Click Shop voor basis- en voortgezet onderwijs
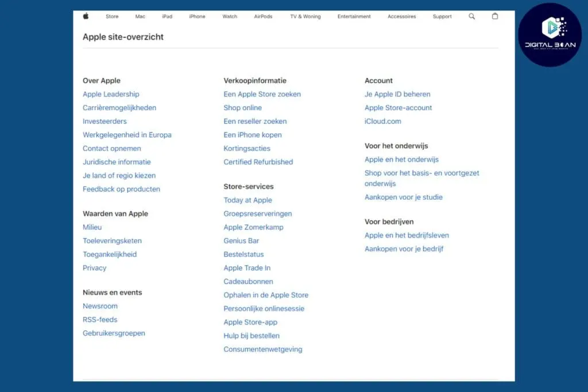This screenshot has width=588, height=392. (x=422, y=178)
